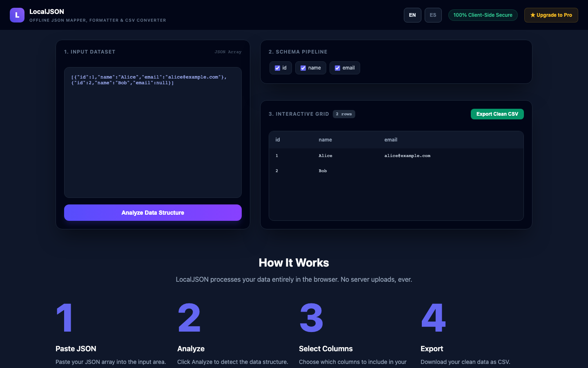The height and width of the screenshot is (368, 588).
Task: Click the Alice cell in the grid
Action: [x=325, y=156]
